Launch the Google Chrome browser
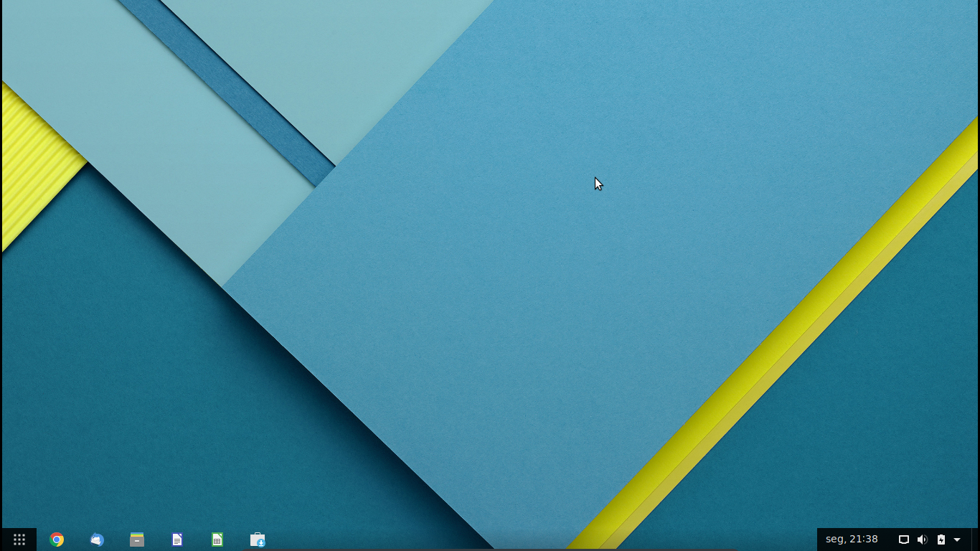Image resolution: width=980 pixels, height=551 pixels. (x=57, y=539)
